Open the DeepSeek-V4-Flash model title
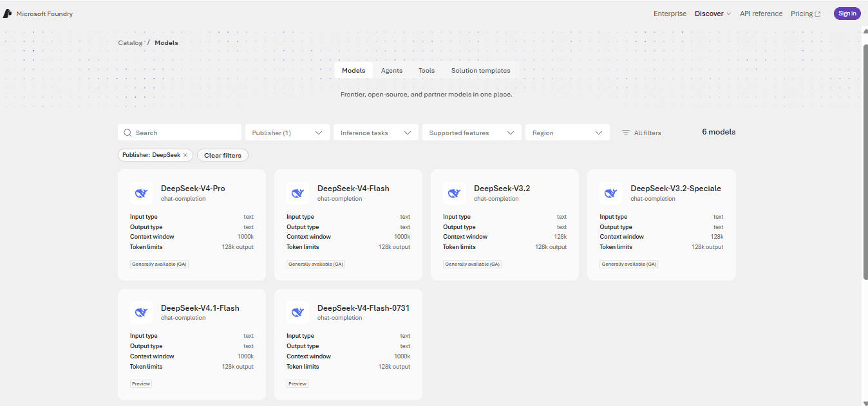This screenshot has width=868, height=406. point(353,189)
